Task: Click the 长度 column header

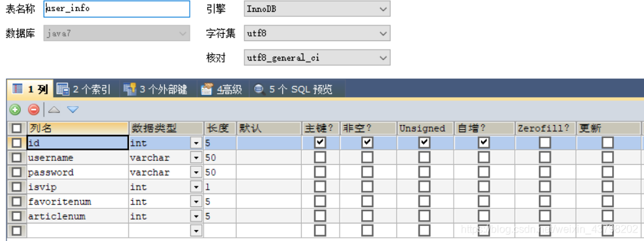Action: tap(220, 128)
